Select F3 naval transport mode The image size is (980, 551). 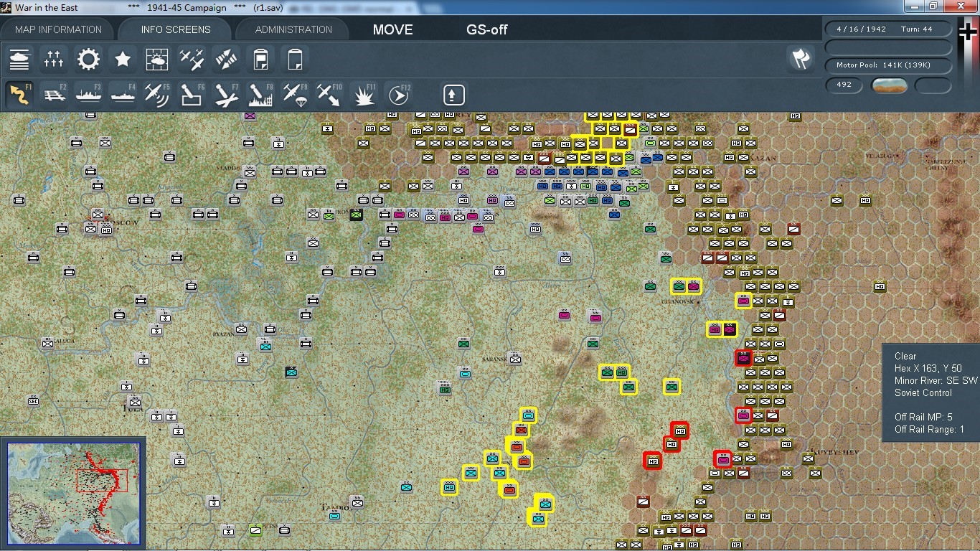tap(88, 95)
